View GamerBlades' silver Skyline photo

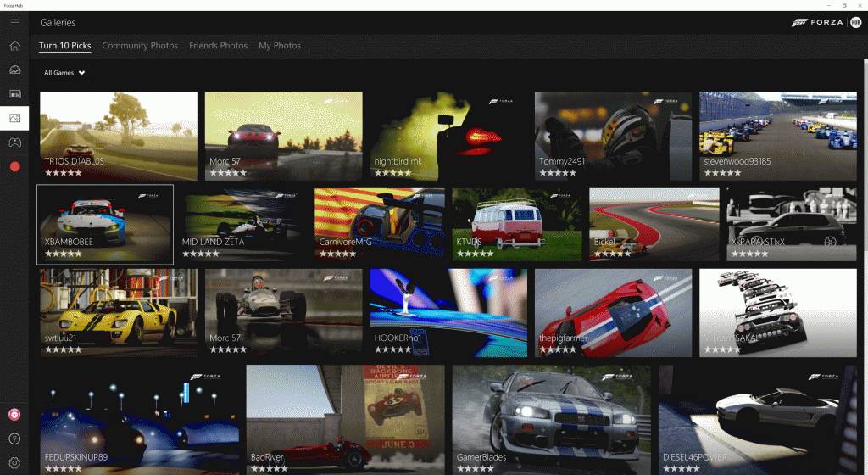pyautogui.click(x=551, y=419)
